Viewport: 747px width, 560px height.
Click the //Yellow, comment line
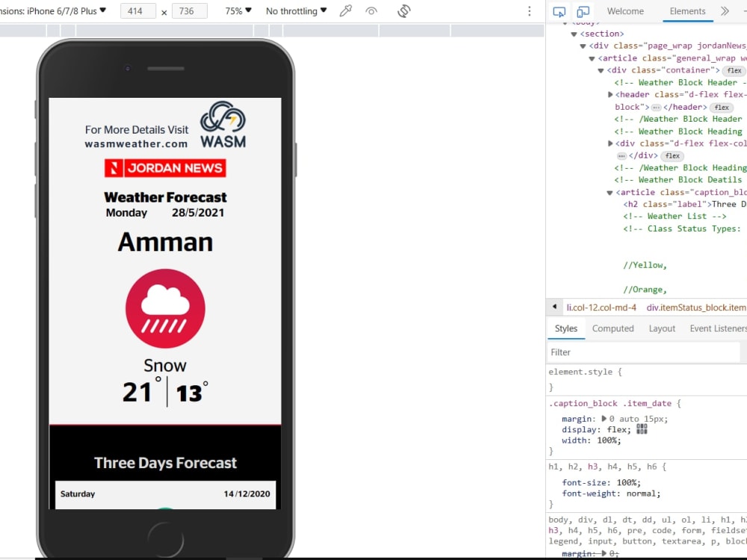645,265
